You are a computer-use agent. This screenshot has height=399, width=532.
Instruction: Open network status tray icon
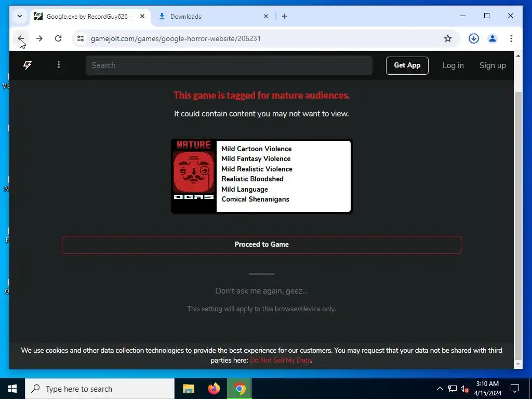(x=453, y=389)
